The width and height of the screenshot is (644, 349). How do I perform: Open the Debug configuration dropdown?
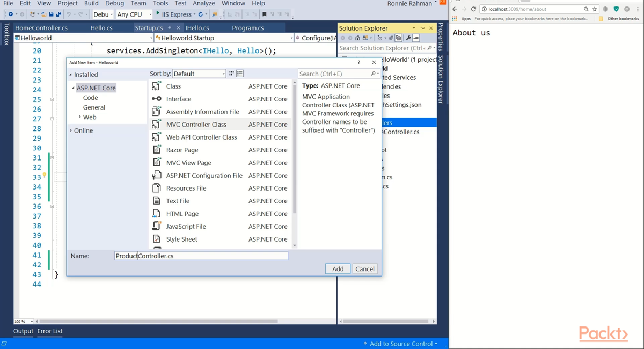[103, 14]
